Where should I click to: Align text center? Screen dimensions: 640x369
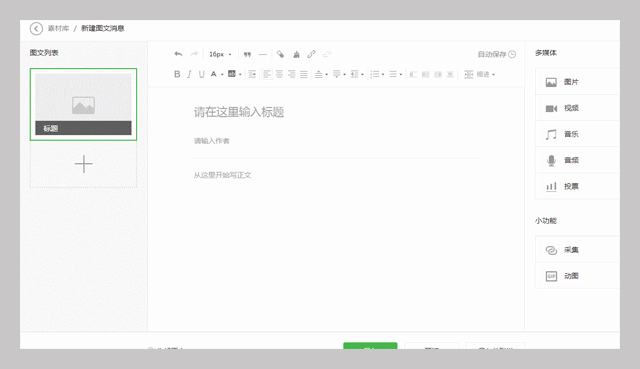279,74
